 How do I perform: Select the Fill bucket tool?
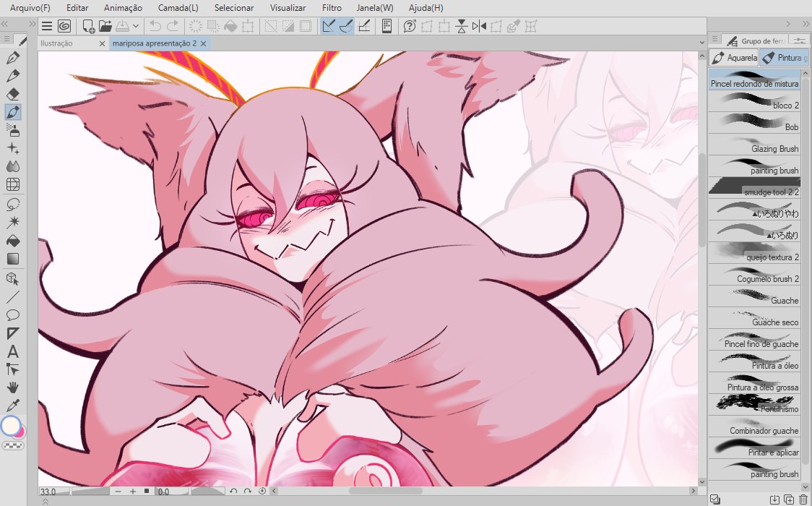13,240
